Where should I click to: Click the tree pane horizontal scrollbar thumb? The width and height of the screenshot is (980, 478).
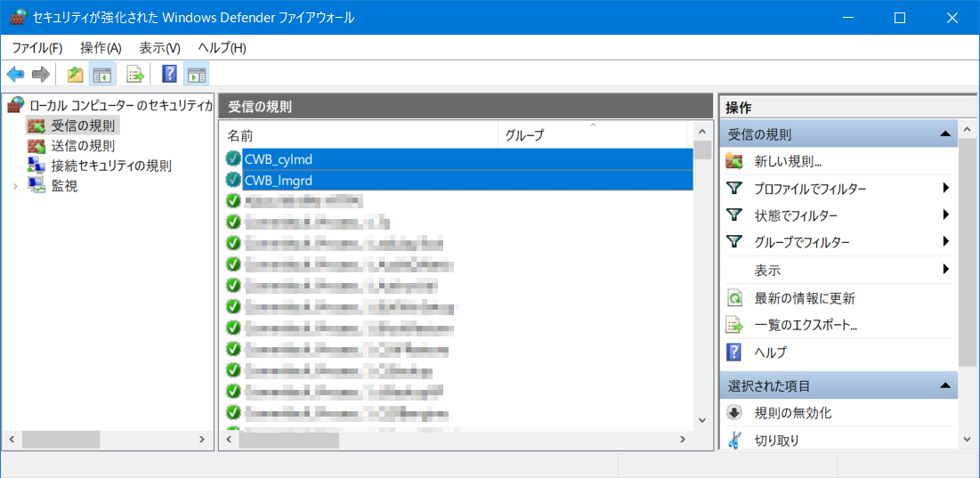[61, 439]
